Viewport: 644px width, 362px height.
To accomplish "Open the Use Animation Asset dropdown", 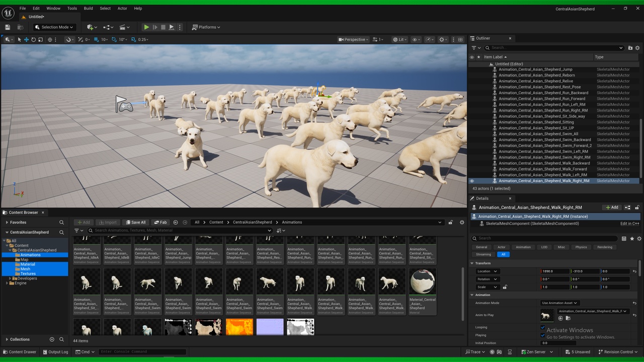I will pyautogui.click(x=559, y=303).
